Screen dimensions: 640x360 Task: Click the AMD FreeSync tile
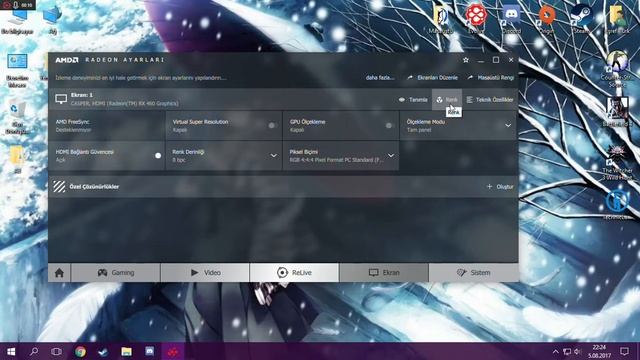107,126
